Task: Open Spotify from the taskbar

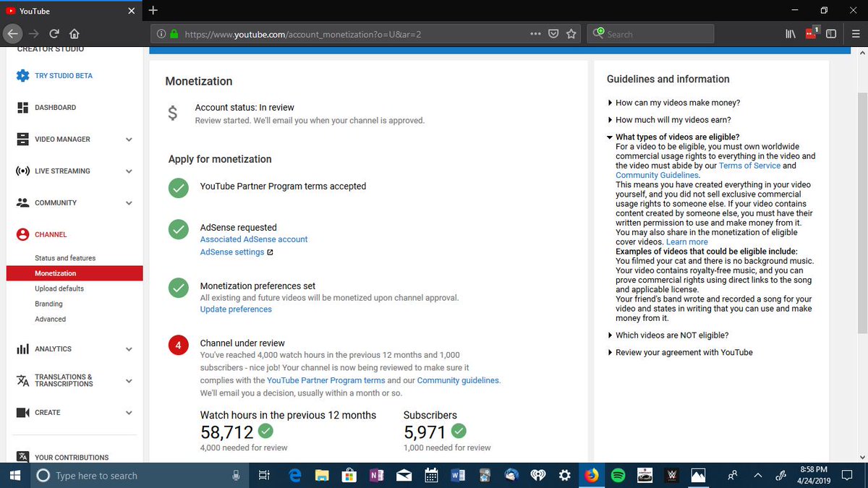Action: (x=618, y=475)
